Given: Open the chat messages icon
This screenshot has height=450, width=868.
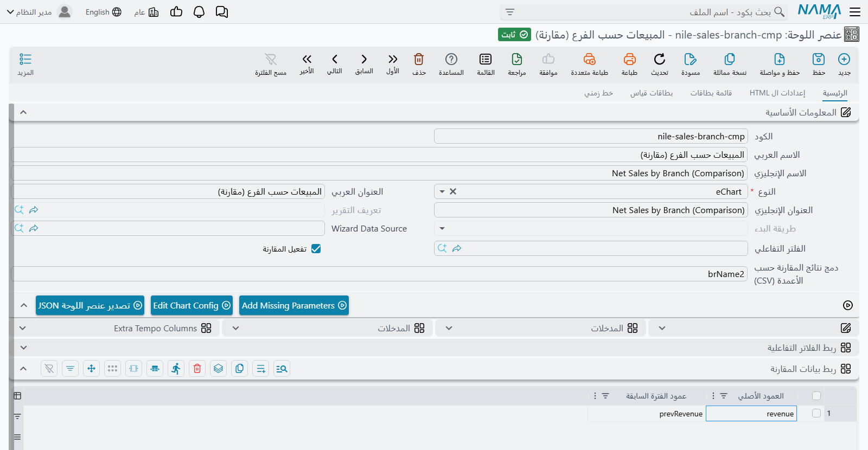Looking at the screenshot, I should (222, 12).
